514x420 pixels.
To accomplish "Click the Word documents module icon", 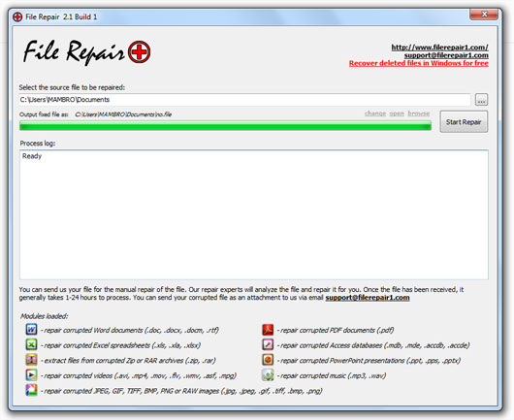I will click(31, 329).
